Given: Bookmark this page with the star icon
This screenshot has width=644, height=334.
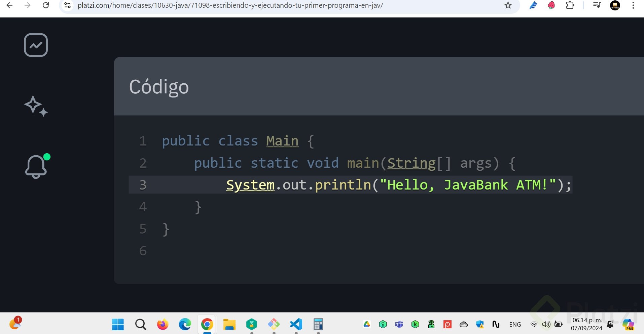Looking at the screenshot, I should (x=508, y=5).
